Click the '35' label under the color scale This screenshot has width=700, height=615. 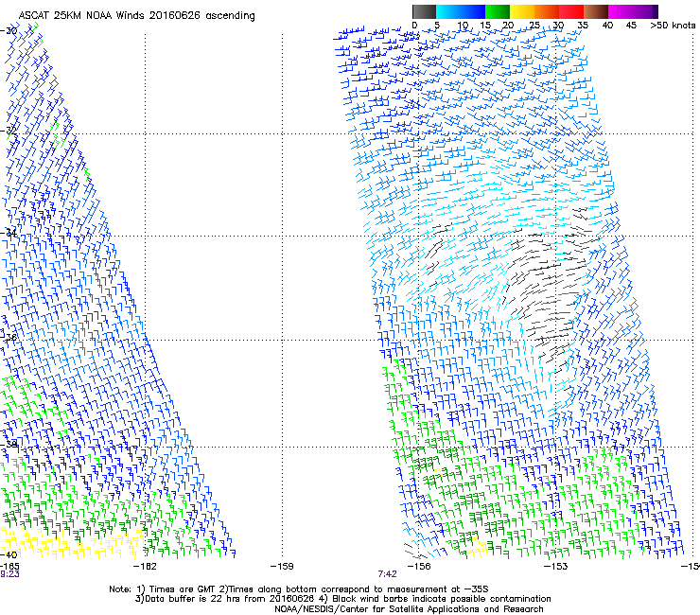(583, 26)
